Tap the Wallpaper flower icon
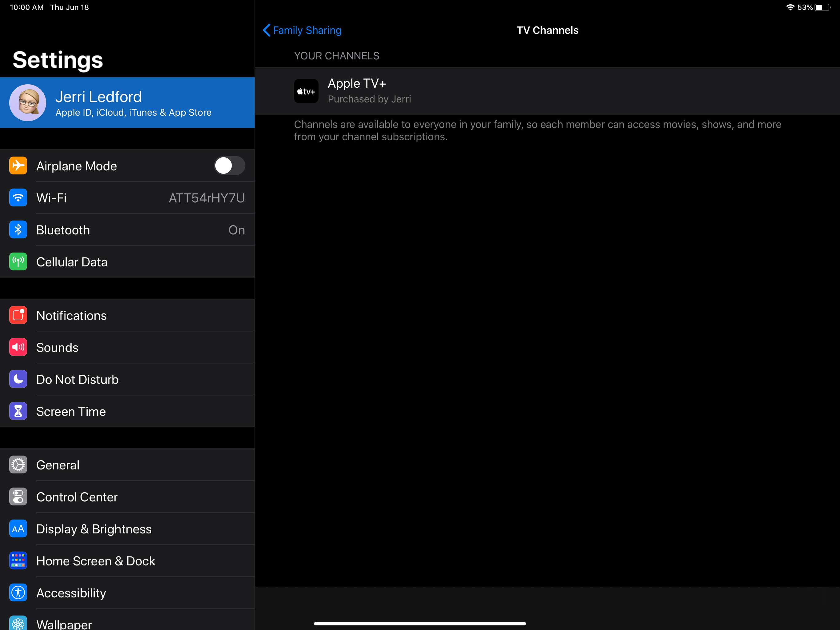The width and height of the screenshot is (840, 630). tap(18, 623)
